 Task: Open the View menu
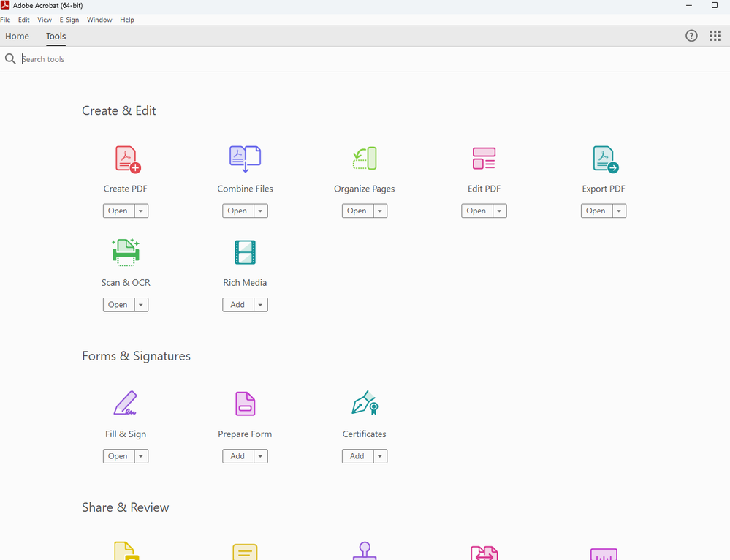coord(45,20)
